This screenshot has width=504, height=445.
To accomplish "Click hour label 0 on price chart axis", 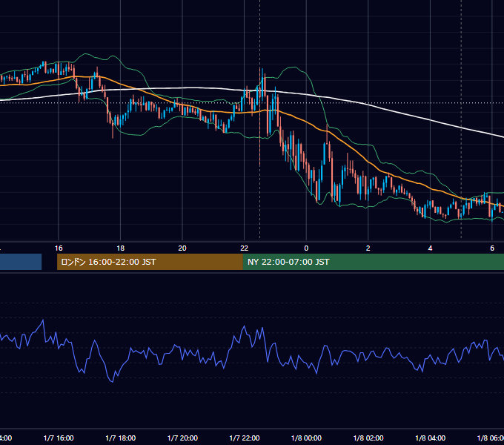I will [306, 248].
